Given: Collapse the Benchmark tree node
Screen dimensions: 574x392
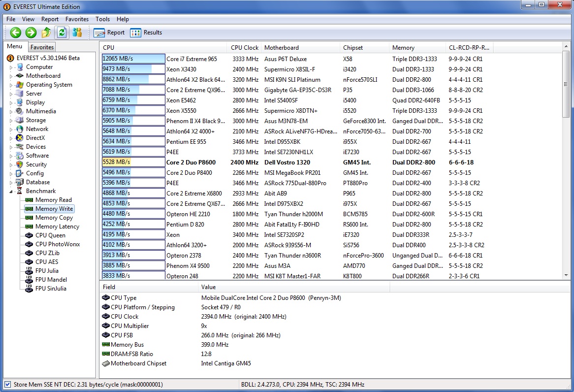Looking at the screenshot, I should pos(11,191).
